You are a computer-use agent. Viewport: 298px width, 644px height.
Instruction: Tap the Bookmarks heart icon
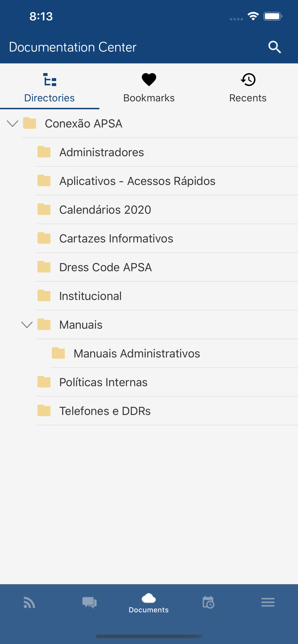point(149,80)
